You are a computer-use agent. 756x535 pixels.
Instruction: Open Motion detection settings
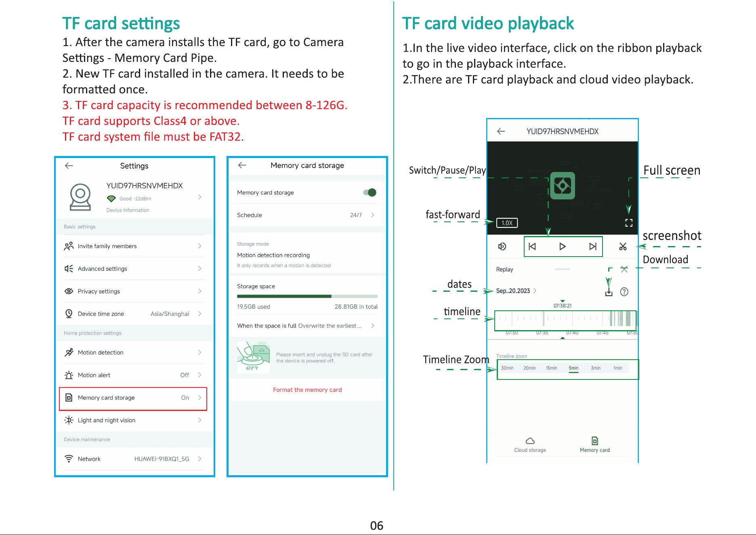coord(134,352)
